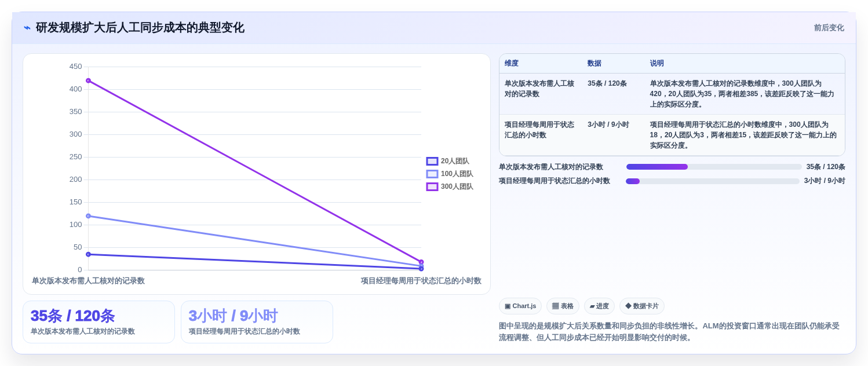Click the x-axis label 项目经理每周用于状态汇总的小时数
The height and width of the screenshot is (366, 868).
coord(421,281)
